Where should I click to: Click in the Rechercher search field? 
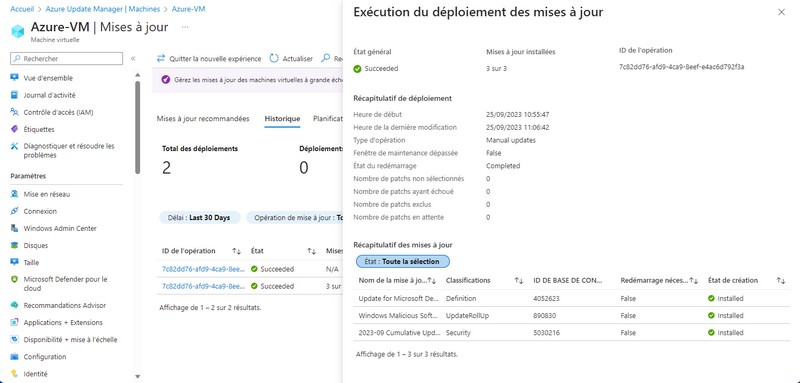coord(66,59)
